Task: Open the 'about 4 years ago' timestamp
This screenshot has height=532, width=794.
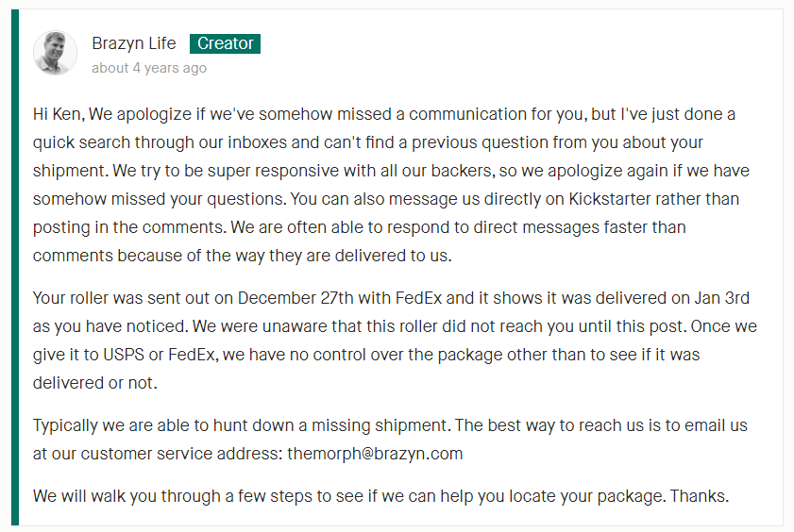Action: pyautogui.click(x=149, y=68)
